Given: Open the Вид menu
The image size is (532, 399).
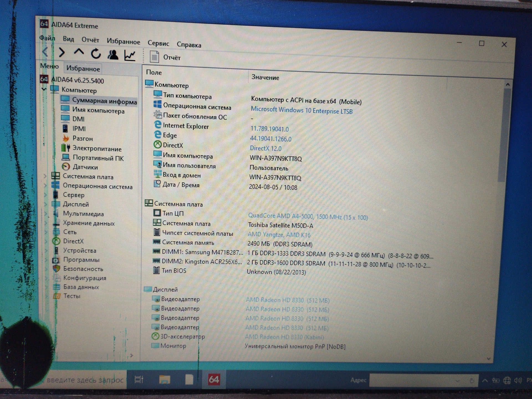Looking at the screenshot, I should (x=68, y=39).
